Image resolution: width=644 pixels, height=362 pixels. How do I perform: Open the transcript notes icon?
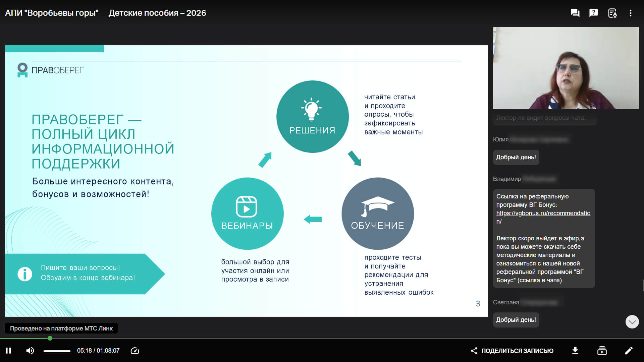[x=612, y=13]
